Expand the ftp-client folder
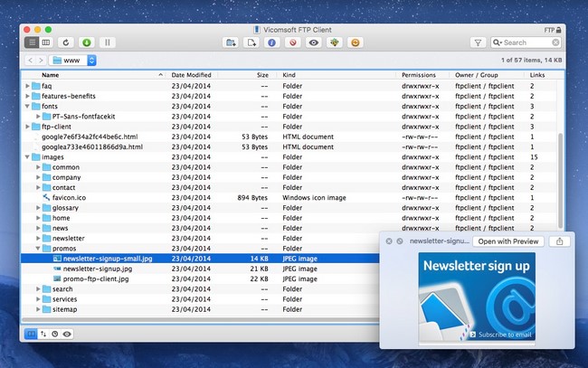The image size is (588, 368). [x=27, y=127]
